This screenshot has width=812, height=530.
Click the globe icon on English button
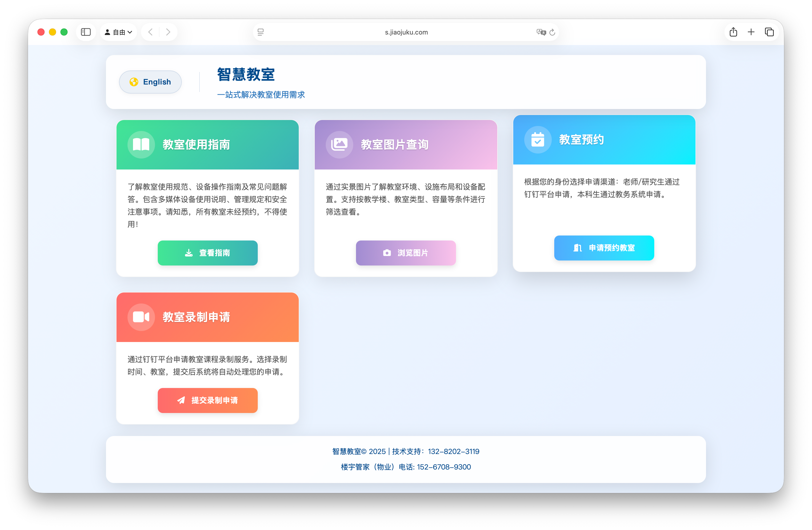click(134, 82)
